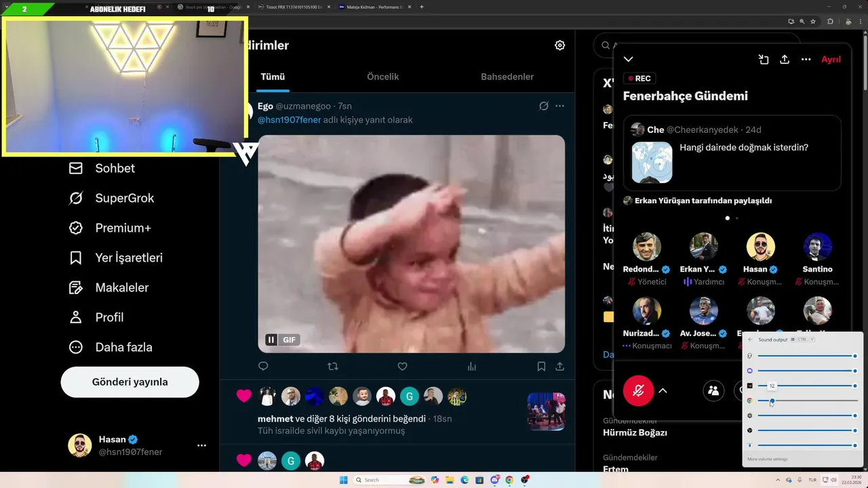Reply to Ego's post
The width and height of the screenshot is (868, 488).
tap(263, 366)
